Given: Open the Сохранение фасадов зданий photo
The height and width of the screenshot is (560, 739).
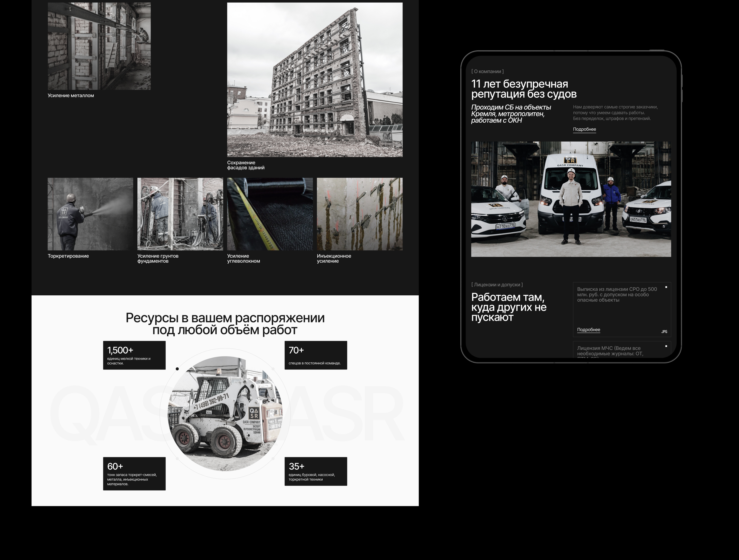Looking at the screenshot, I should click(315, 80).
